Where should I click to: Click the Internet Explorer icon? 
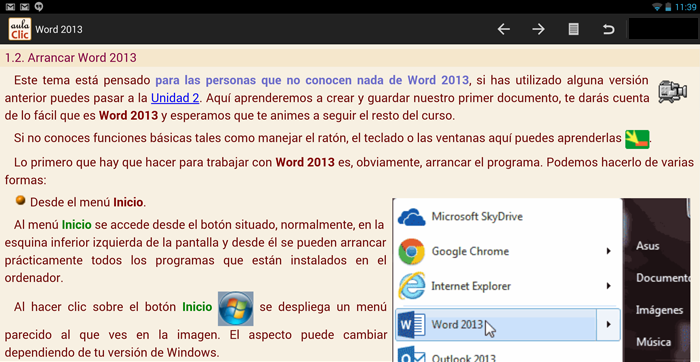coord(411,286)
